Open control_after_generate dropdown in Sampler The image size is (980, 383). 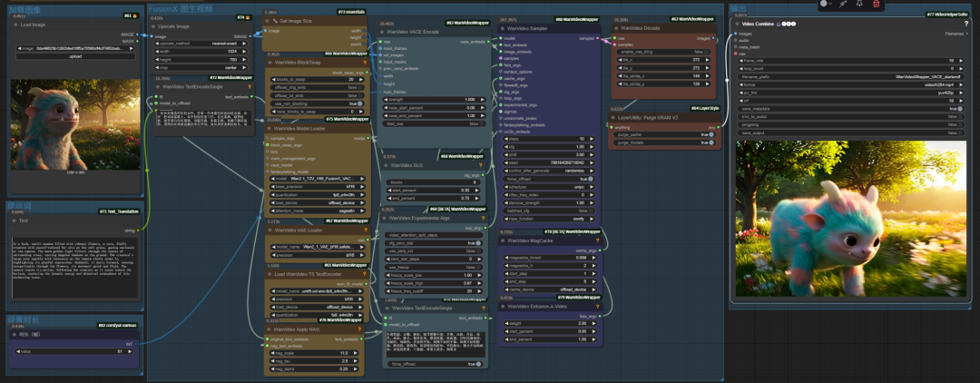click(x=547, y=171)
